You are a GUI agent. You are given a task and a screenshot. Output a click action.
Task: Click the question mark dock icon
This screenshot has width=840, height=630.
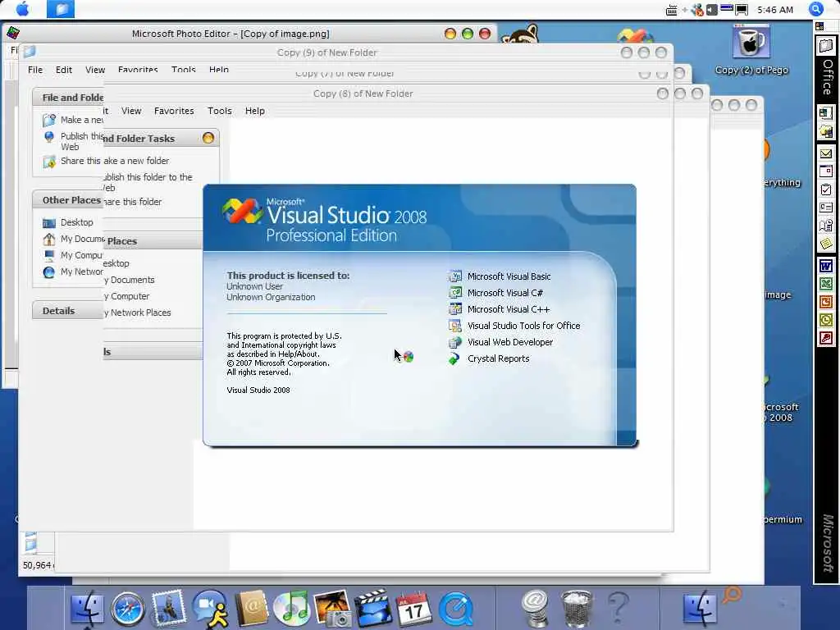619,608
